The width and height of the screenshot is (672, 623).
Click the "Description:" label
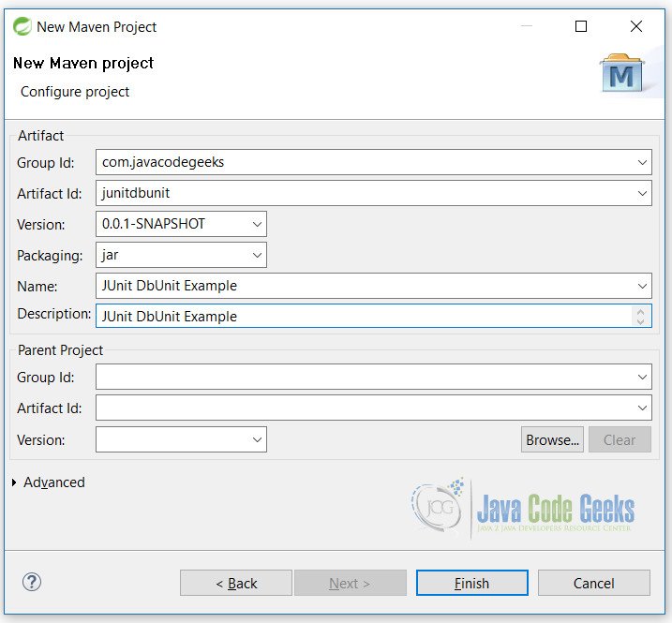[x=54, y=314]
